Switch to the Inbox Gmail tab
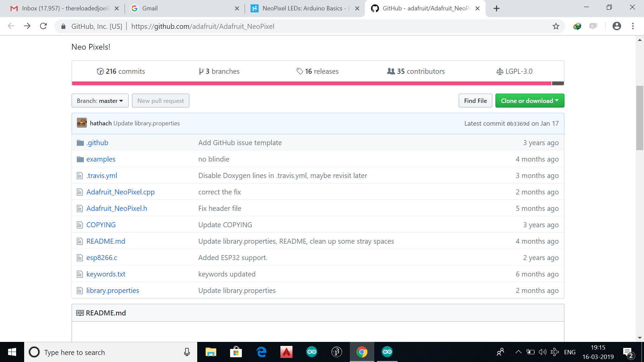The height and width of the screenshot is (362, 644). pyautogui.click(x=64, y=8)
